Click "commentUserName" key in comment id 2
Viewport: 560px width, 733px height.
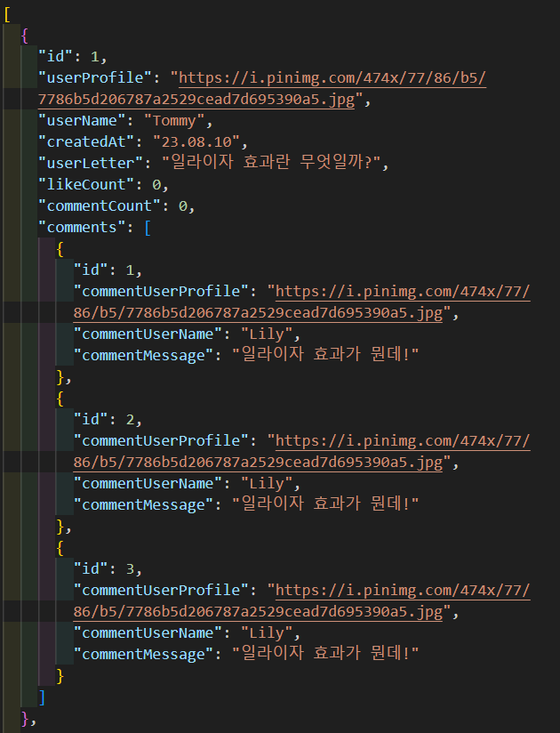coord(148,483)
